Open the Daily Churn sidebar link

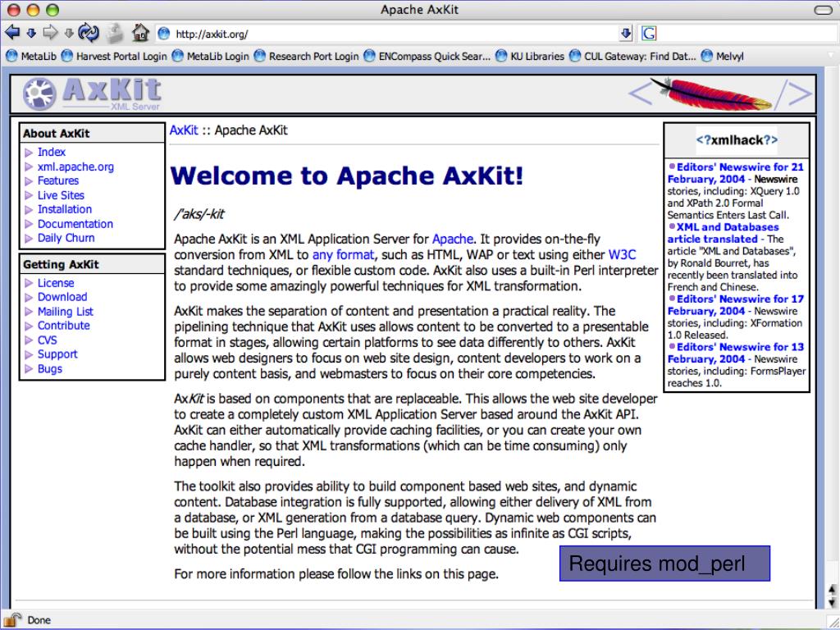pos(66,238)
